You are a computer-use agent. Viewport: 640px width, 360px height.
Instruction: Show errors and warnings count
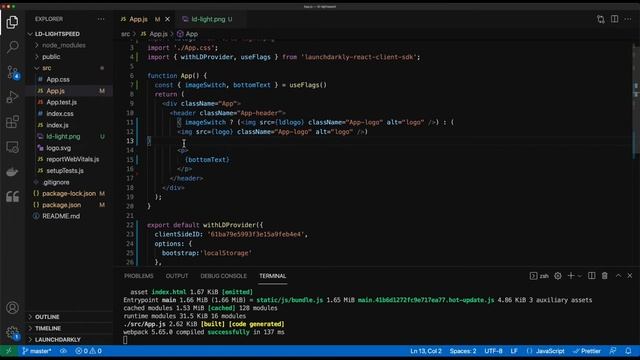88,351
